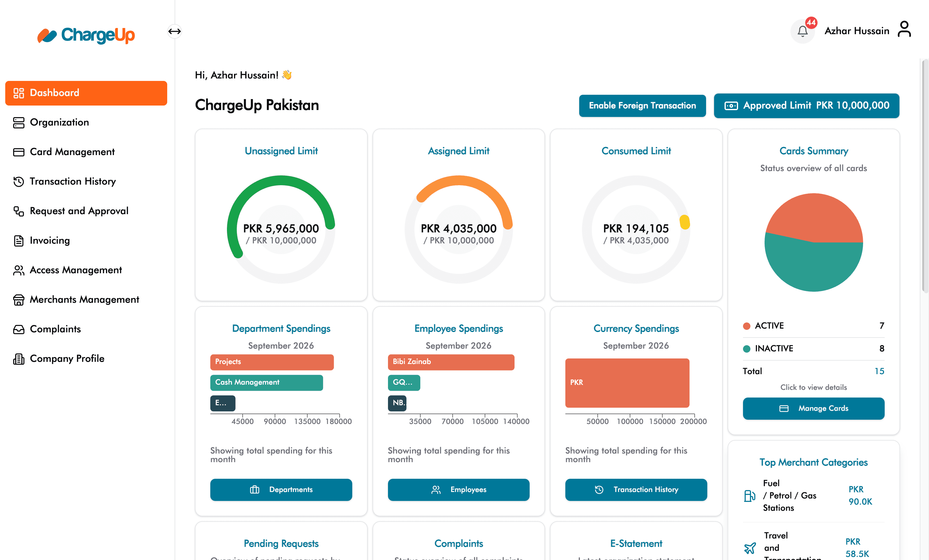
Task: Click PKR 90.0K fuel amount
Action: click(860, 496)
